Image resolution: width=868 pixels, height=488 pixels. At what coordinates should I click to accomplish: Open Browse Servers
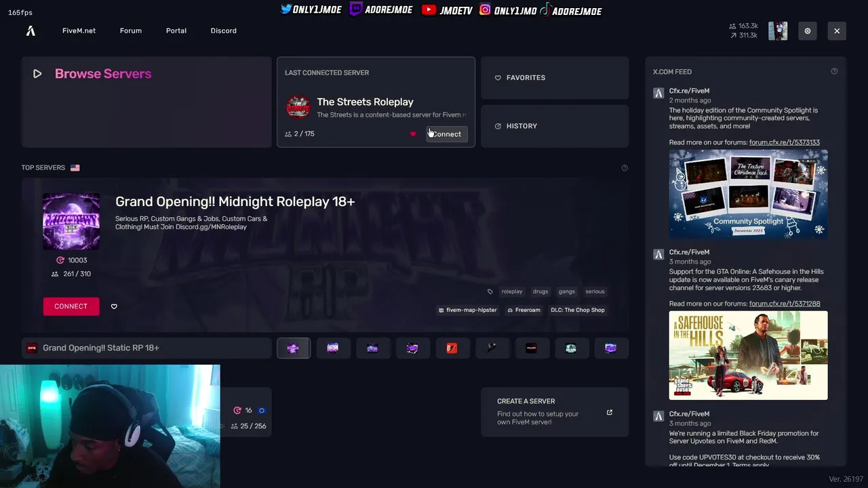(146, 102)
